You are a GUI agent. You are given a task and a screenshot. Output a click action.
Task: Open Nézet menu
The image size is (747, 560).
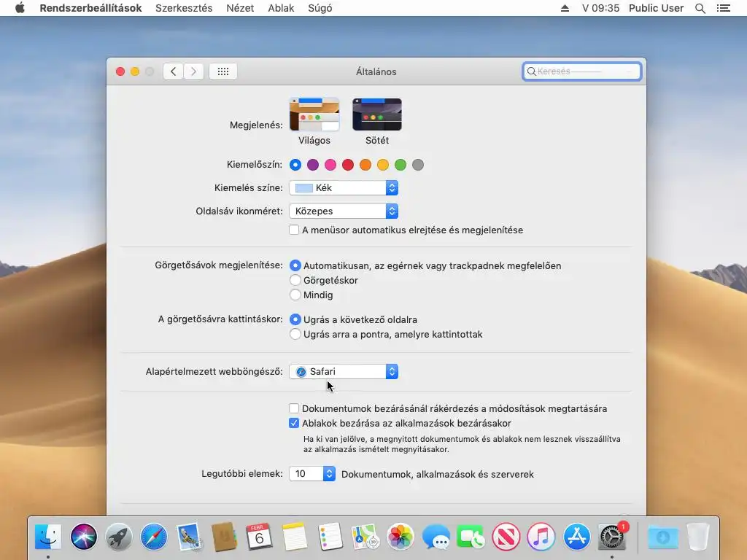(240, 8)
